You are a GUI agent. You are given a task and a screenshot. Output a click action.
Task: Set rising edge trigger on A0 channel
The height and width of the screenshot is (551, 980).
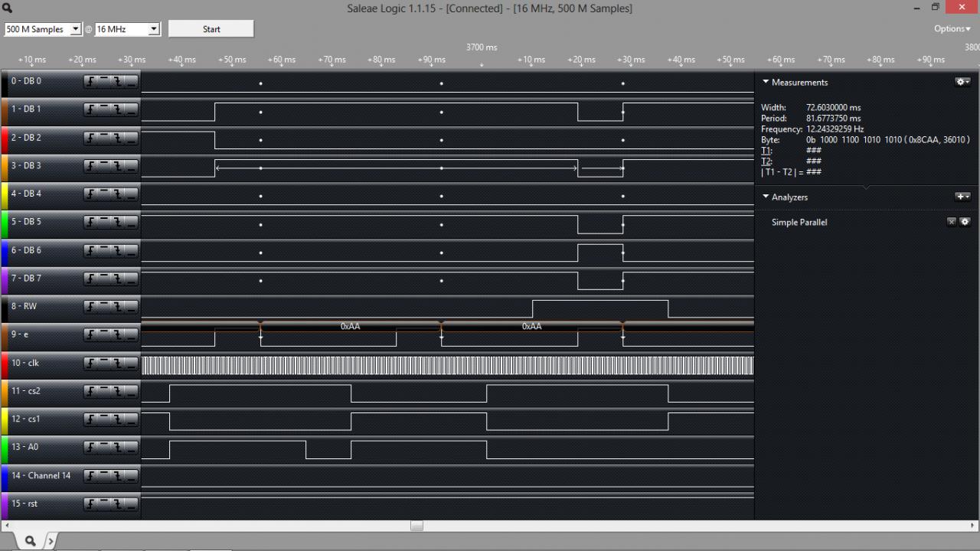pyautogui.click(x=91, y=448)
